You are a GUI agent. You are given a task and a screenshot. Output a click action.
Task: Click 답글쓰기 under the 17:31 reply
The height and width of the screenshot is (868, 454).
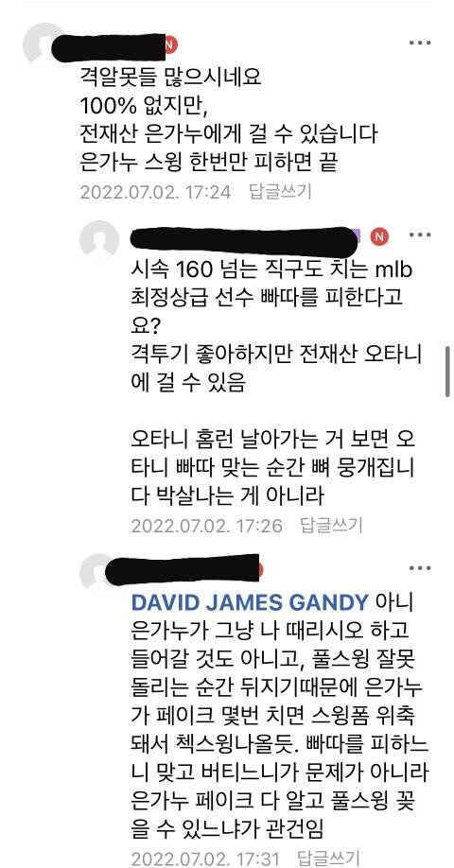click(x=329, y=858)
